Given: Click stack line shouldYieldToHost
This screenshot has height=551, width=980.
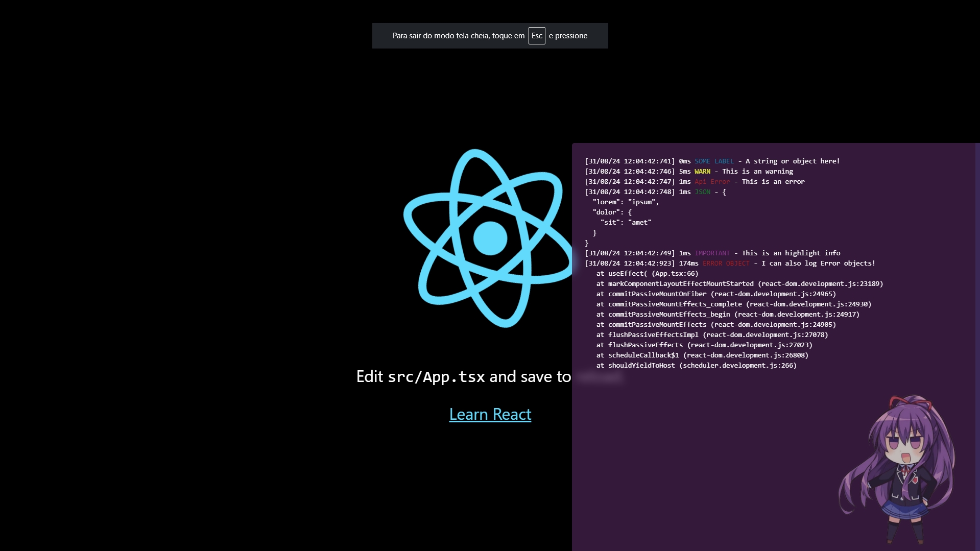Looking at the screenshot, I should (696, 366).
